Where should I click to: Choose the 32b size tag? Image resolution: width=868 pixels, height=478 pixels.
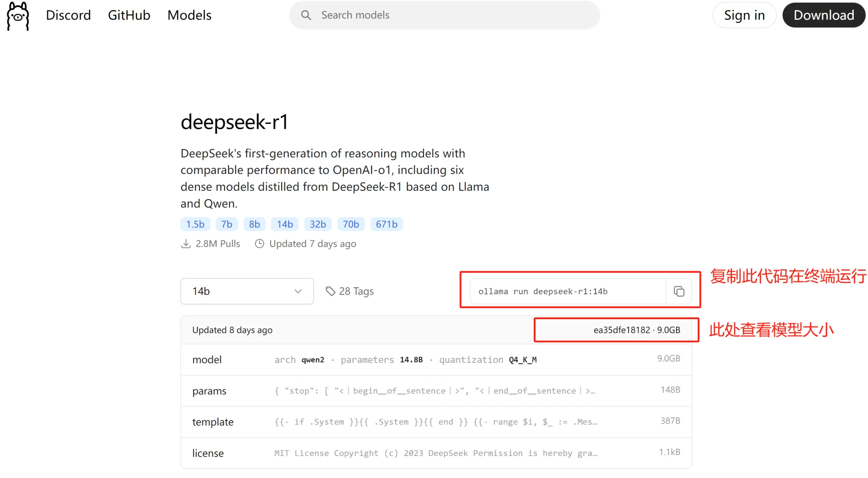click(317, 224)
